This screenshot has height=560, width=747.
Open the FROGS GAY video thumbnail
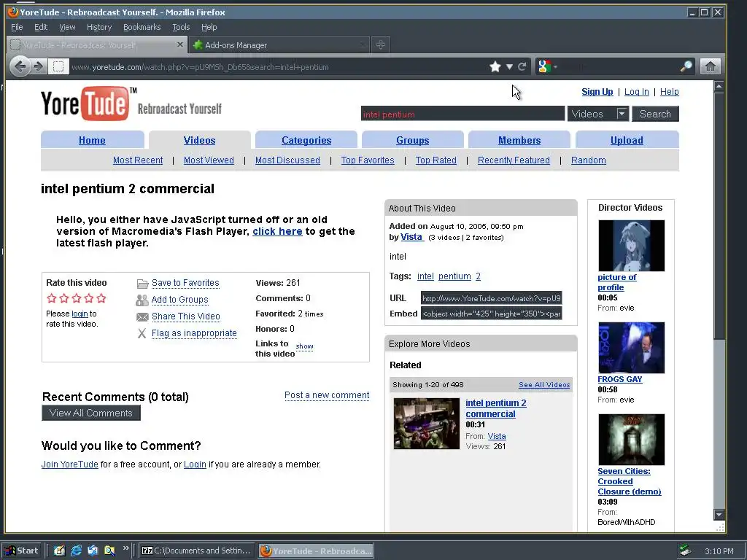tap(631, 348)
